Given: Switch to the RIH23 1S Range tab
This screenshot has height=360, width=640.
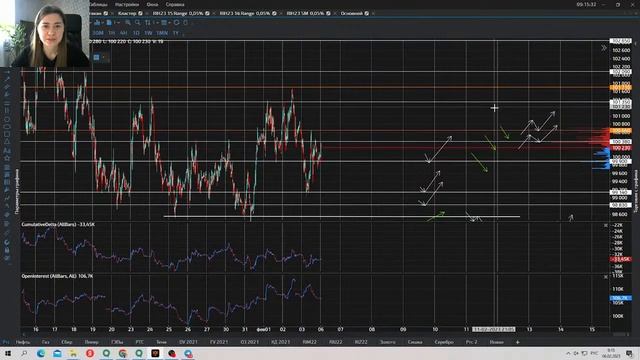Looking at the screenshot, I should point(178,13).
